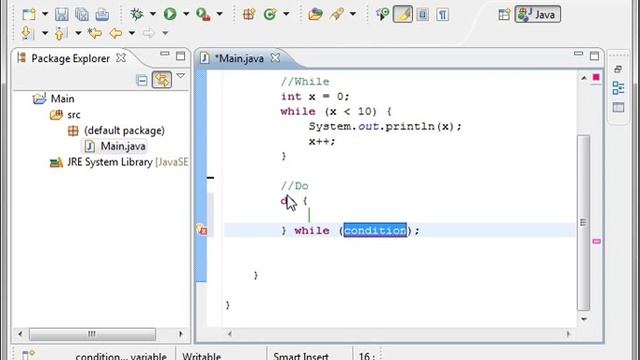Open the Search dropdown arrow

coord(353,14)
